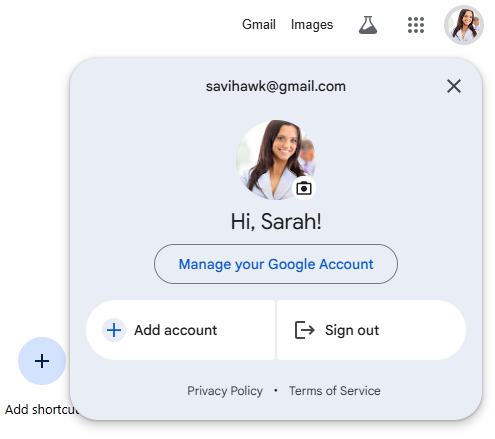
Task: Click Manage your Google Account
Action: pos(276,264)
